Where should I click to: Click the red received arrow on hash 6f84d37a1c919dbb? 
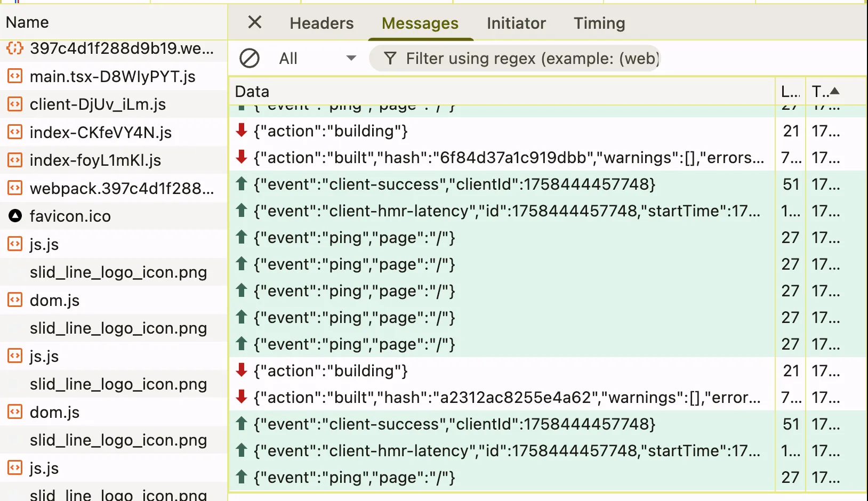click(242, 157)
